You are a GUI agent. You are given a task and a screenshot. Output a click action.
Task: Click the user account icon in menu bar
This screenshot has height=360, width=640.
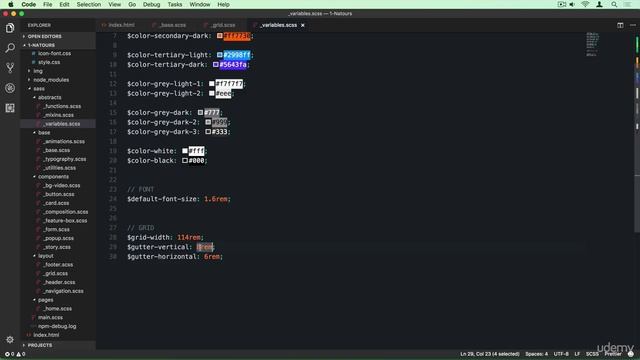[599, 4]
